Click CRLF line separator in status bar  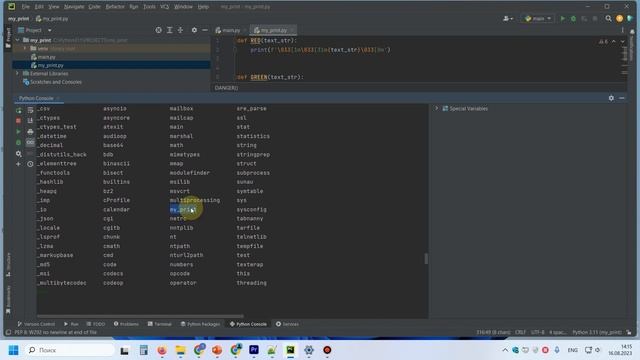point(520,332)
